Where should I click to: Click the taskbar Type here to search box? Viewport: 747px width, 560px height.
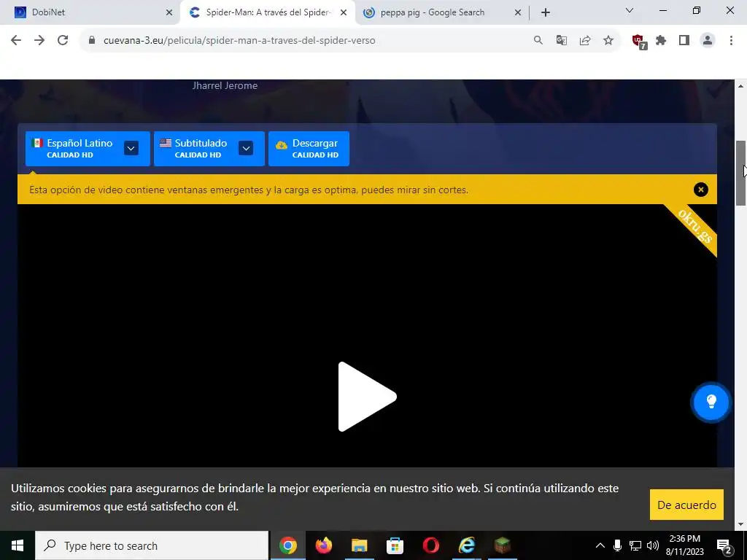[152, 545]
